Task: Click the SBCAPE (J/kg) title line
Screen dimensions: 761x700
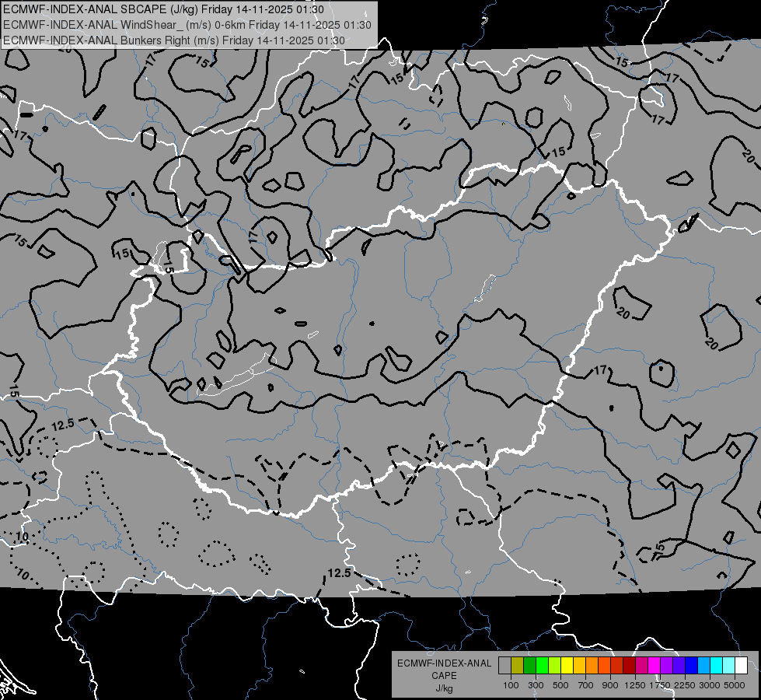Action: coord(163,9)
